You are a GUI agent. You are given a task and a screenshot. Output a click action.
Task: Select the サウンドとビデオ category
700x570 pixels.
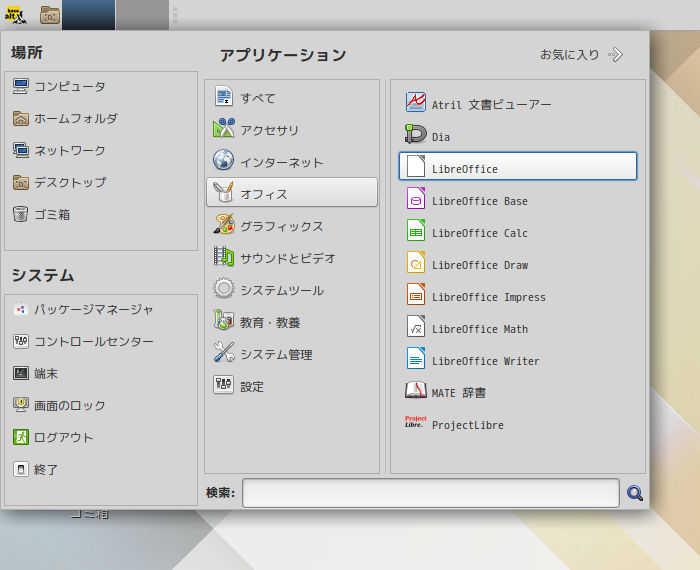click(292, 258)
